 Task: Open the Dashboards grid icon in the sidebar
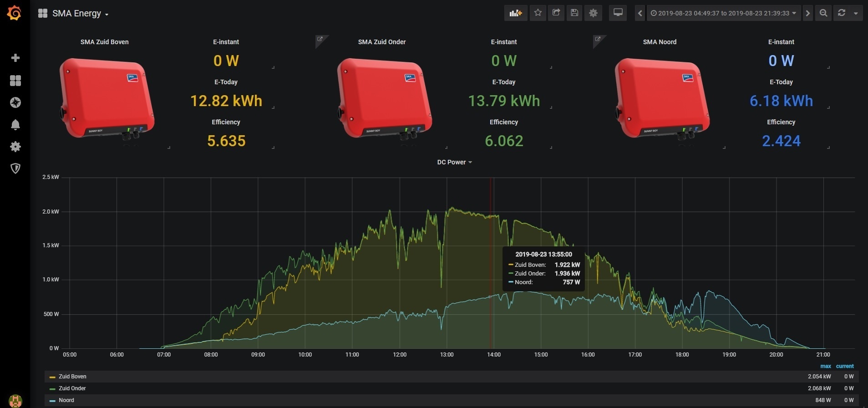pyautogui.click(x=15, y=81)
